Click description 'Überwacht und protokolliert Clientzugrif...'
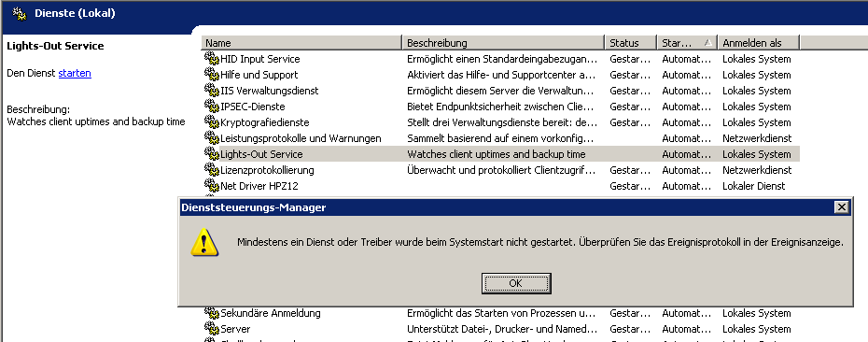Screen dimensions: 868x342 point(501,170)
